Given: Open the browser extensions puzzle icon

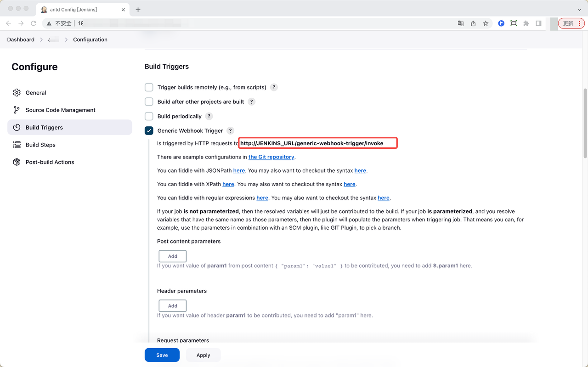Looking at the screenshot, I should pyautogui.click(x=526, y=23).
